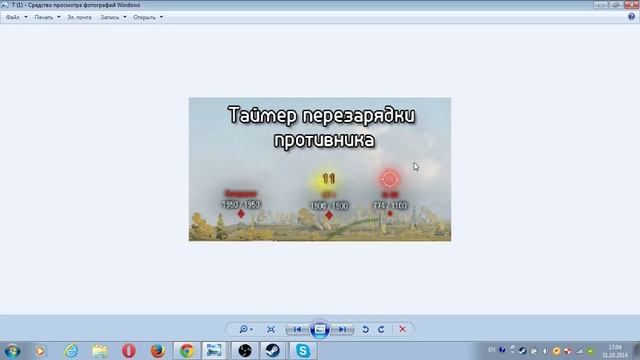The width and height of the screenshot is (640, 360).
Task: Open Internet Explorer from the taskbar
Action: [x=71, y=351]
